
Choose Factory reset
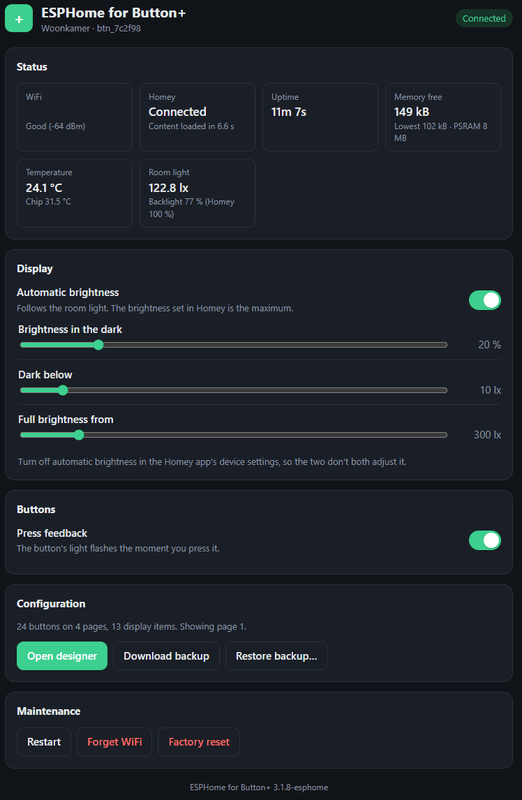(x=199, y=742)
